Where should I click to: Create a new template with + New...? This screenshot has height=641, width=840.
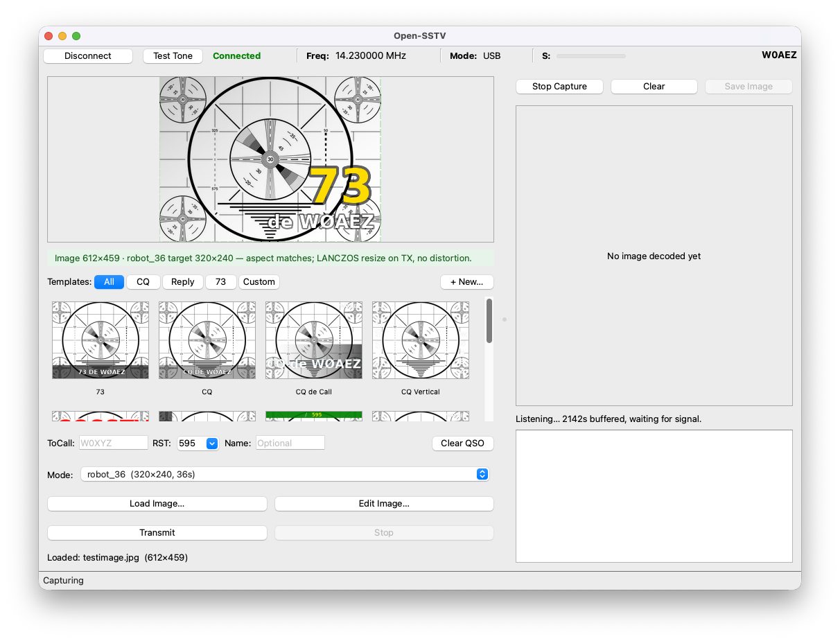coord(467,282)
